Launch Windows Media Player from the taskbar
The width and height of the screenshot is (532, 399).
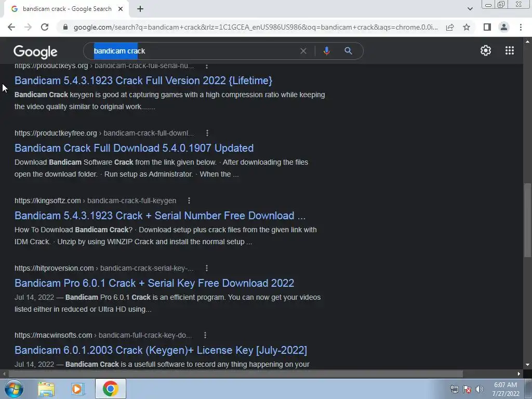pyautogui.click(x=78, y=389)
